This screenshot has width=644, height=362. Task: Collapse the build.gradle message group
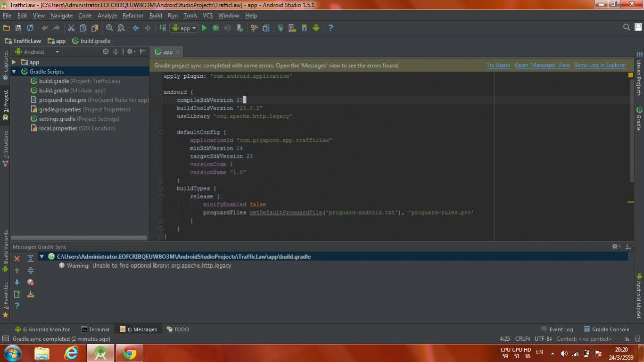[42, 257]
